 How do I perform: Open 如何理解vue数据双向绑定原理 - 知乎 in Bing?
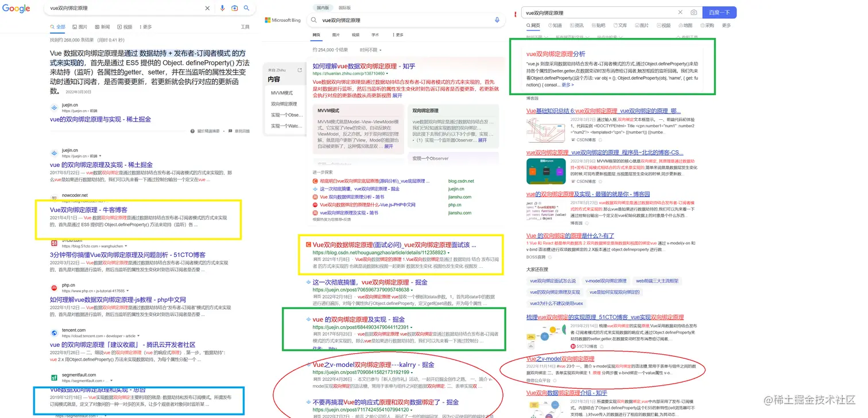364,67
